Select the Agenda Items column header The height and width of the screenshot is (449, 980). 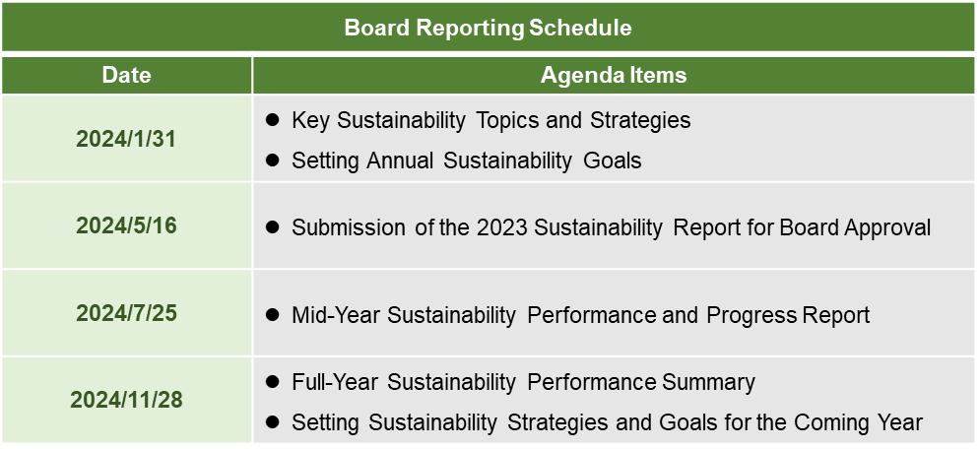point(614,75)
